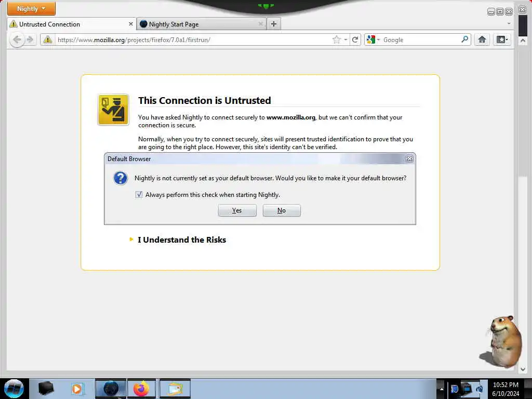Click the warning site identity icon
The height and width of the screenshot is (399, 532).
(48, 39)
